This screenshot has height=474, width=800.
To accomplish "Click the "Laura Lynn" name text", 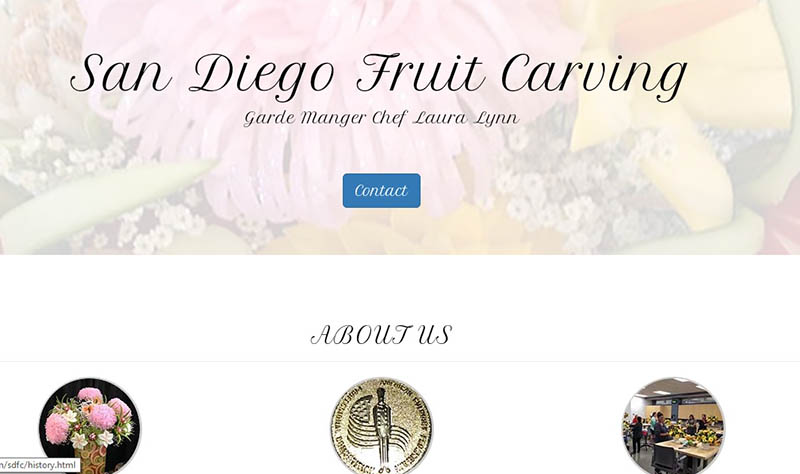I will pyautogui.click(x=465, y=118).
